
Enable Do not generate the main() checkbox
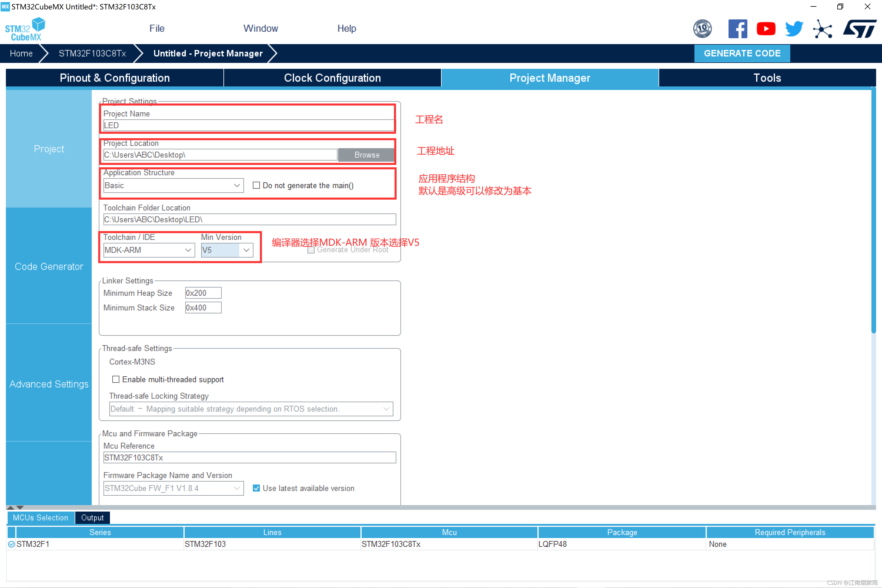coord(256,185)
